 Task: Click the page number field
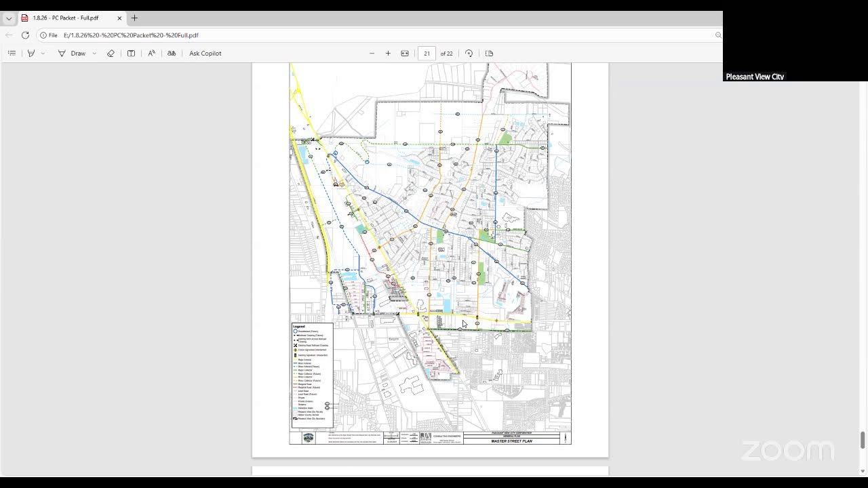pos(427,54)
